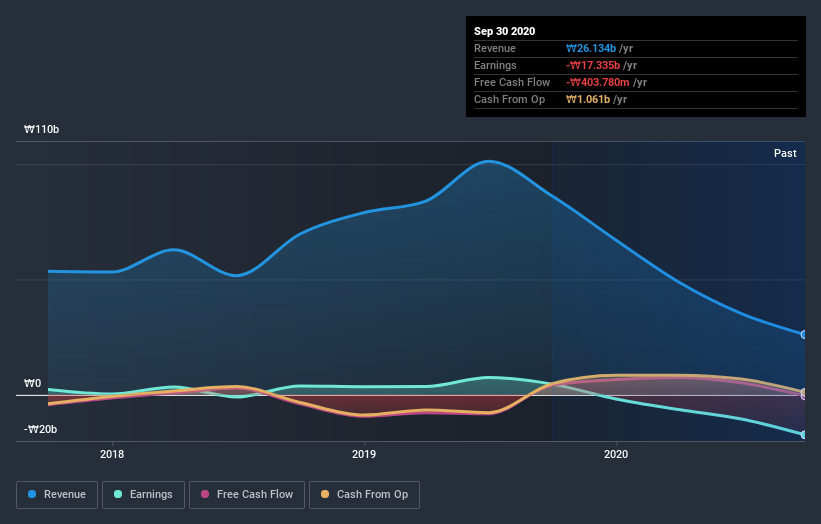Click the -₩20b axis label
The height and width of the screenshot is (524, 821).
coord(40,430)
